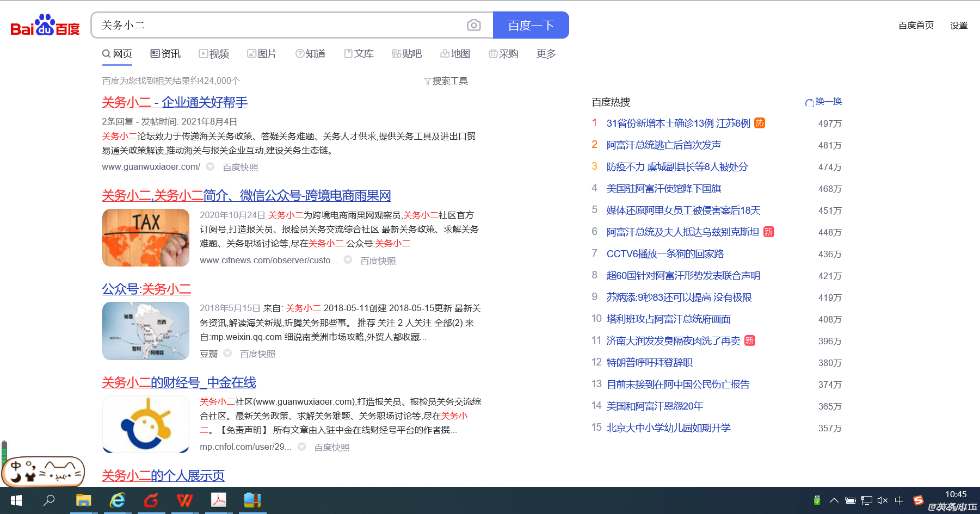Go to 百度首页 link
The image size is (980, 514).
[916, 25]
